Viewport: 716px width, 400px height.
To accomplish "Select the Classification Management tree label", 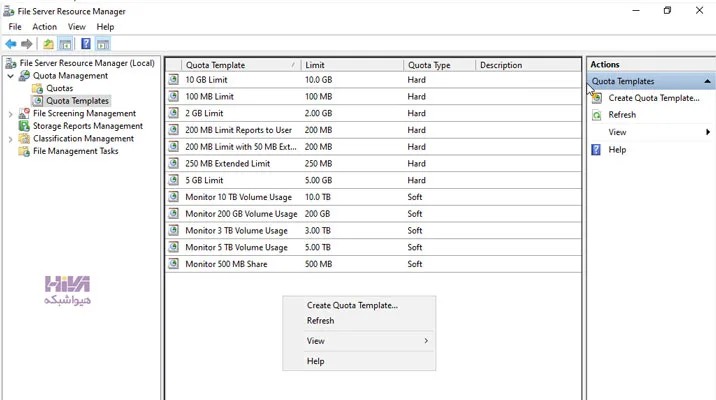I will click(83, 138).
